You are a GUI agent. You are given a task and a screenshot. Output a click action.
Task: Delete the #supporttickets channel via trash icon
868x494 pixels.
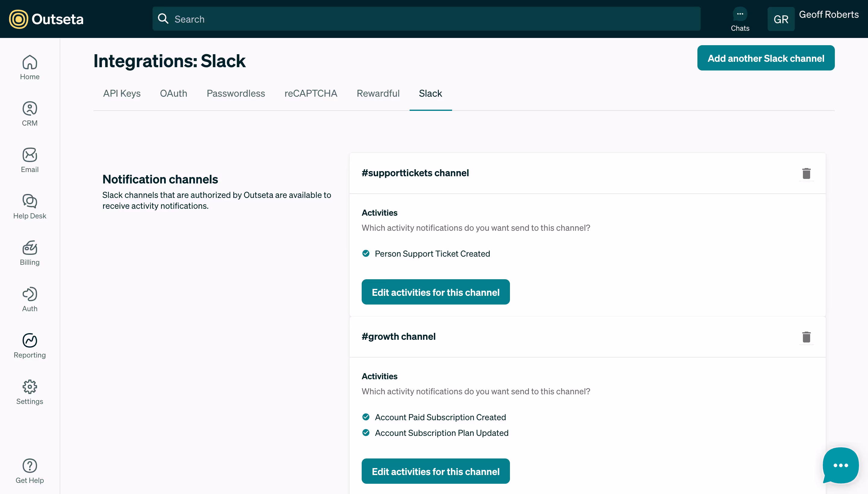[x=806, y=174]
